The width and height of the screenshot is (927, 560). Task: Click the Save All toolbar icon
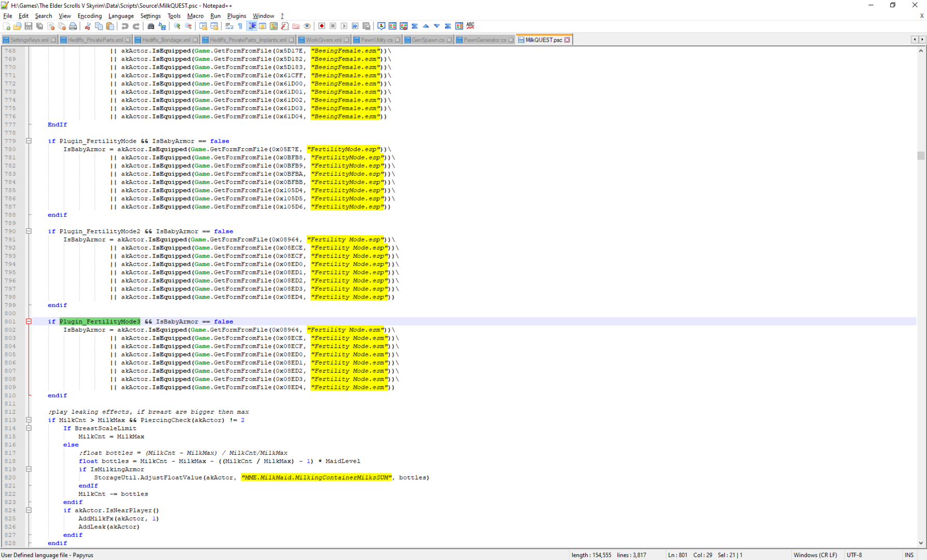39,26
